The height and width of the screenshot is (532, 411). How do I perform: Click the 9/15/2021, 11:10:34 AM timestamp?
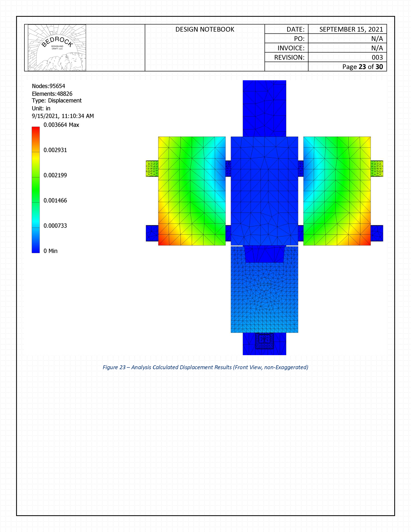pos(63,116)
